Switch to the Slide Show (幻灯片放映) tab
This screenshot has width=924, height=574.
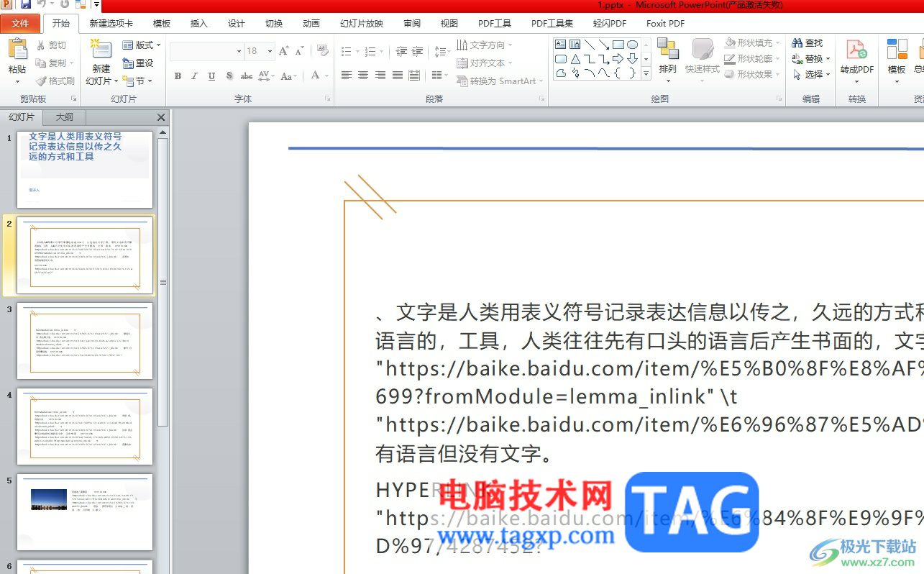point(362,24)
